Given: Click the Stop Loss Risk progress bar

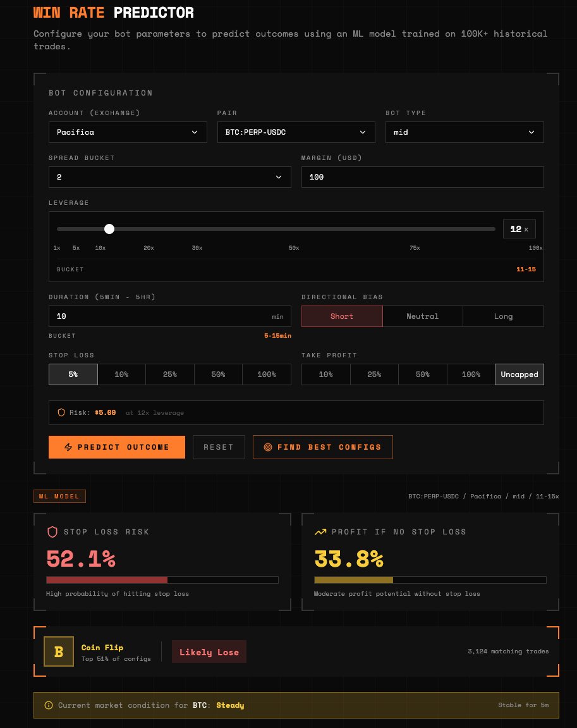Looking at the screenshot, I should point(162,580).
